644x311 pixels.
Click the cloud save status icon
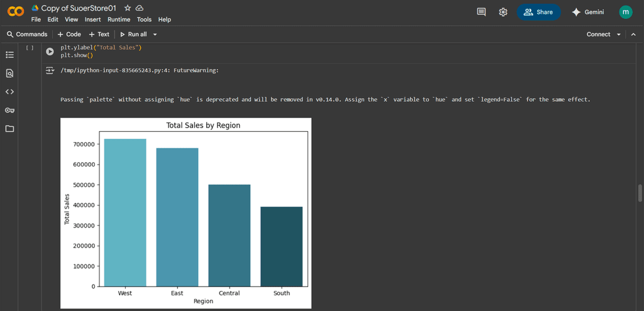pos(140,8)
